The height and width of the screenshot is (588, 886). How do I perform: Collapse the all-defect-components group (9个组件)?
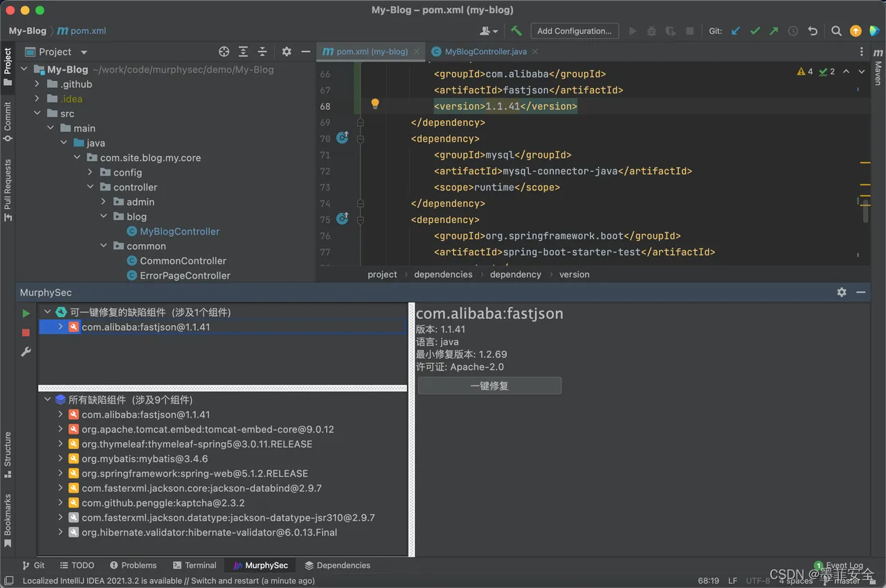point(47,400)
